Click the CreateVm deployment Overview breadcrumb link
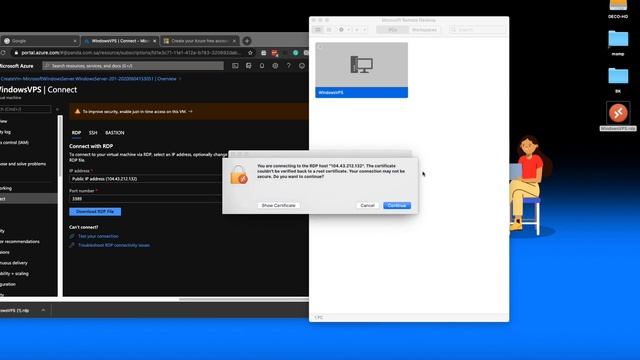640x360 pixels. click(x=88, y=79)
